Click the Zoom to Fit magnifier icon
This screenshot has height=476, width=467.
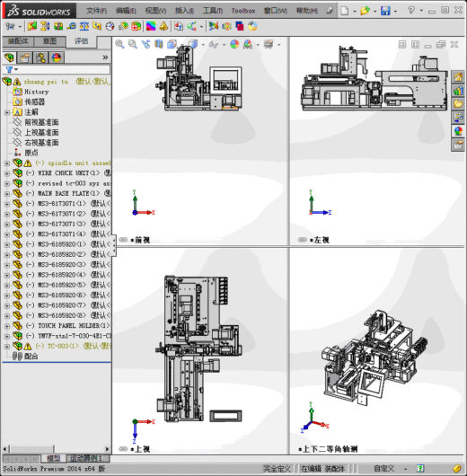119,44
